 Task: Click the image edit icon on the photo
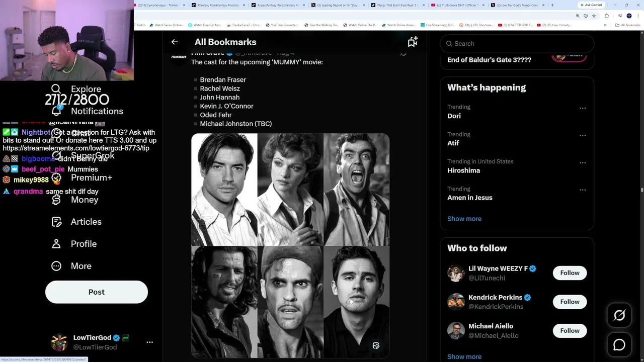click(376, 346)
